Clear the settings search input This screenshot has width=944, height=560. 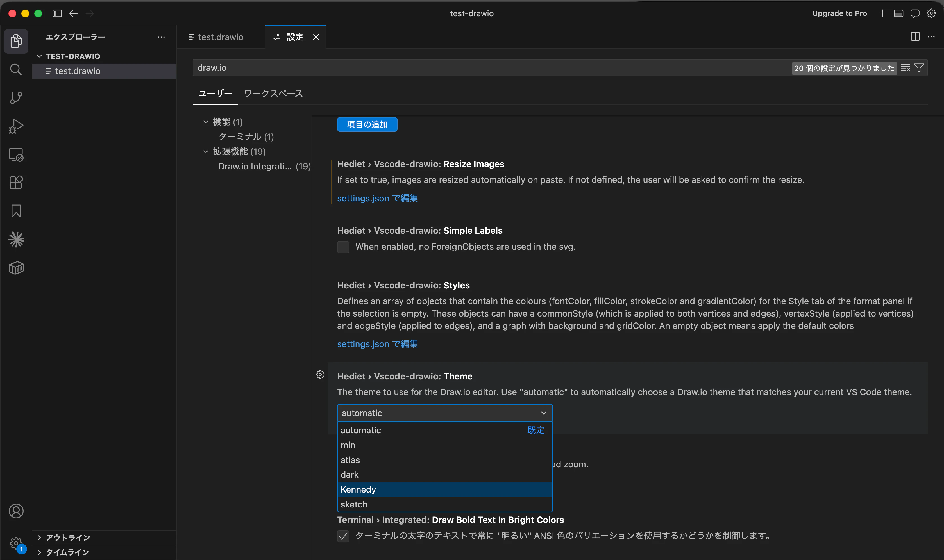coord(906,68)
